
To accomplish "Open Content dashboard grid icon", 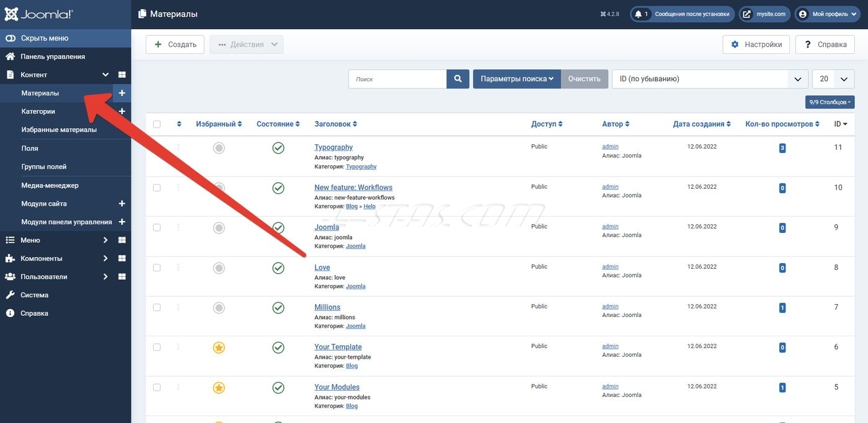I will (x=122, y=75).
